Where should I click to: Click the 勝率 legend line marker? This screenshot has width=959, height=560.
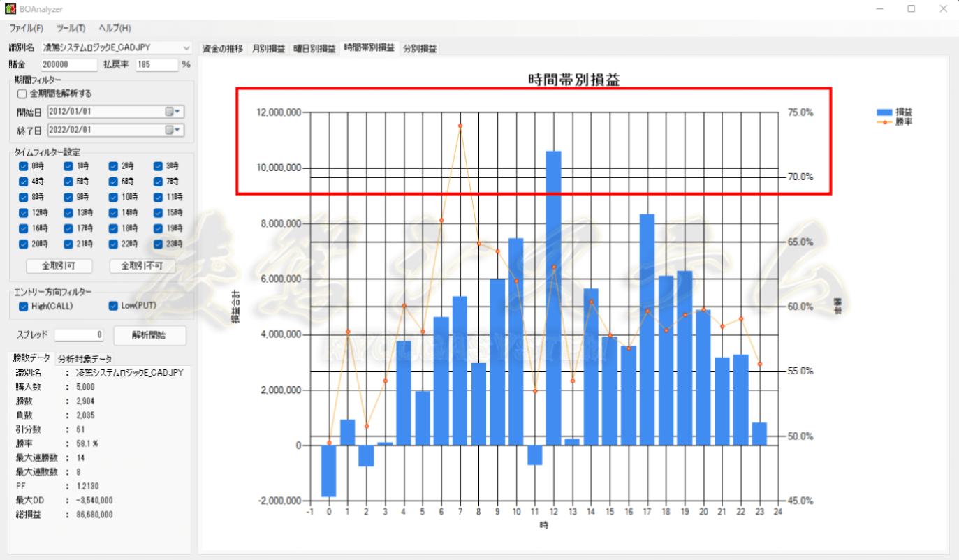pos(884,121)
